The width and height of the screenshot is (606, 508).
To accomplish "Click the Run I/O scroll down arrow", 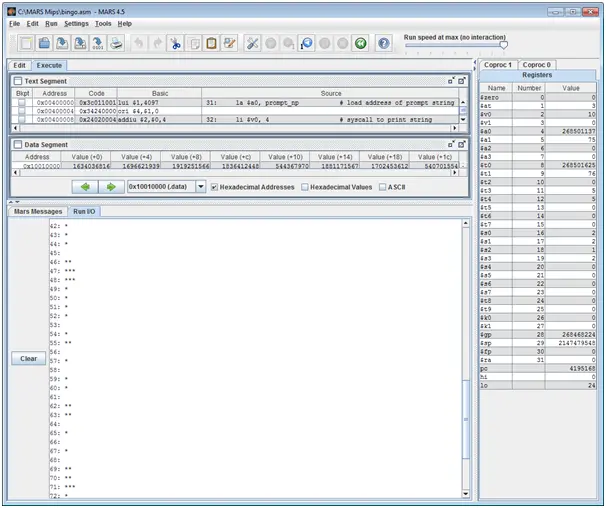I will (466, 494).
